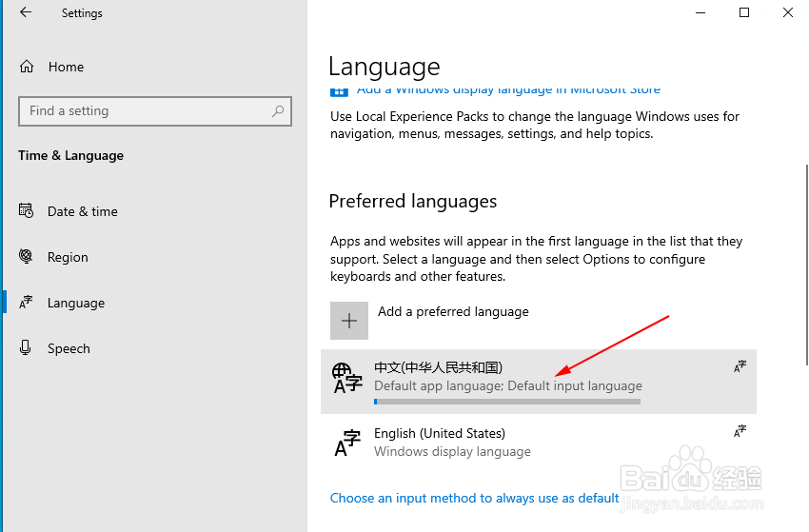Click Add a preferred language label
809x532 pixels.
click(x=453, y=311)
